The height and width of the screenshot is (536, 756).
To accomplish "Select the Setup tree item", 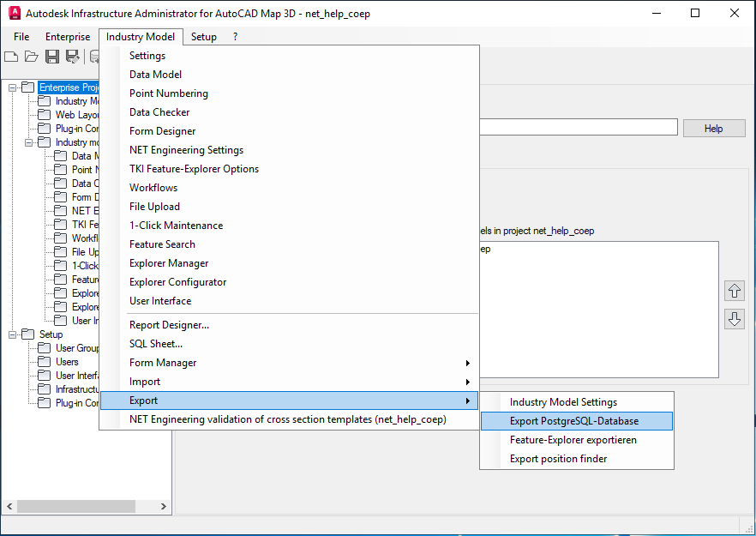I will [51, 334].
